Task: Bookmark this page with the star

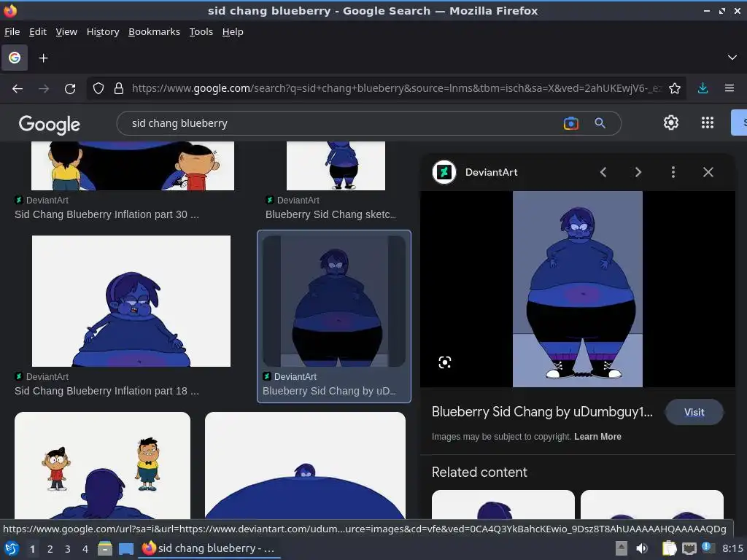Action: click(x=675, y=88)
